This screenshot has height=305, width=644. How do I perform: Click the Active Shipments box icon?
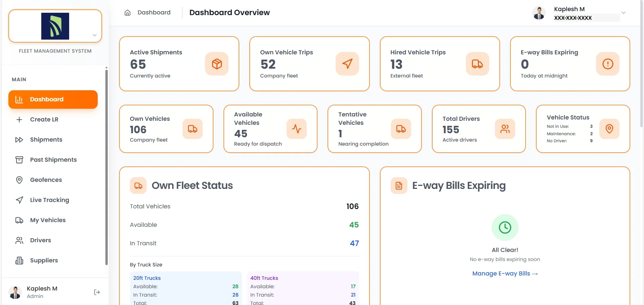(x=217, y=64)
